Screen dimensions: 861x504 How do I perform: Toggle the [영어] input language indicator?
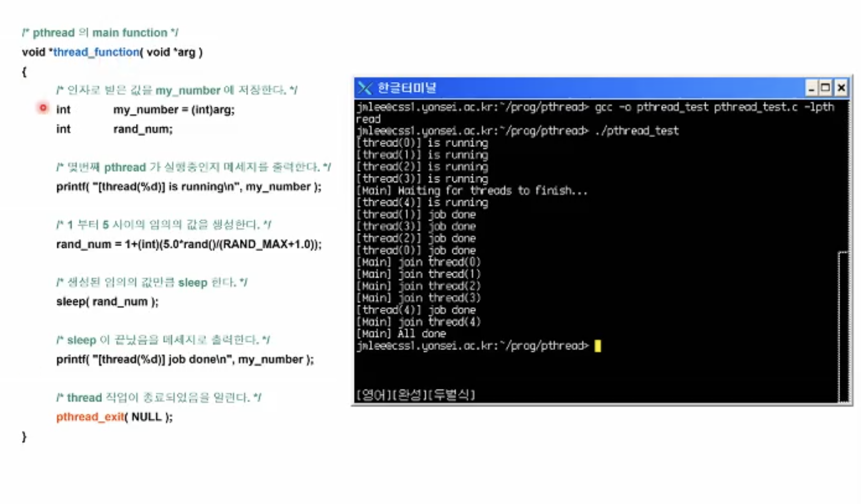(x=373, y=395)
